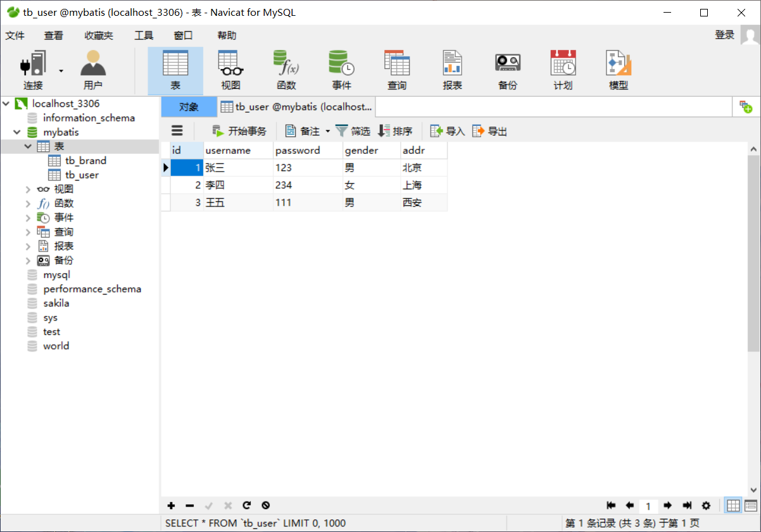The image size is (761, 532).
Task: Click the 登录 sign-in link
Action: point(725,35)
